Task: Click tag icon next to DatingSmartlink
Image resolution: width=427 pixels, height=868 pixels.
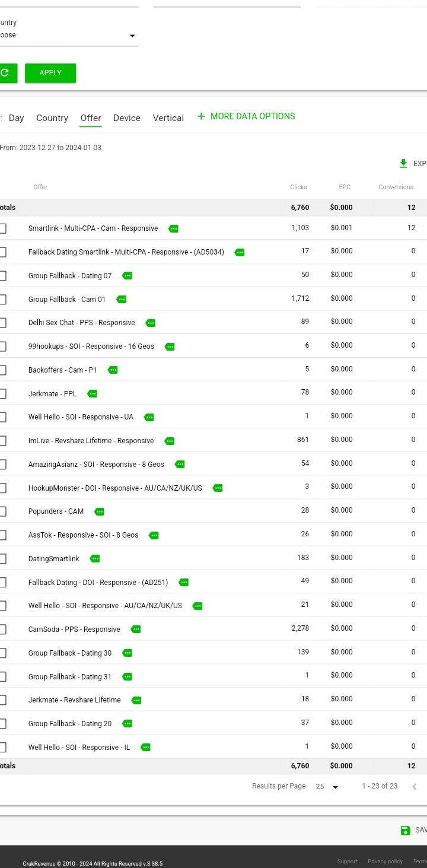Action: [x=94, y=558]
